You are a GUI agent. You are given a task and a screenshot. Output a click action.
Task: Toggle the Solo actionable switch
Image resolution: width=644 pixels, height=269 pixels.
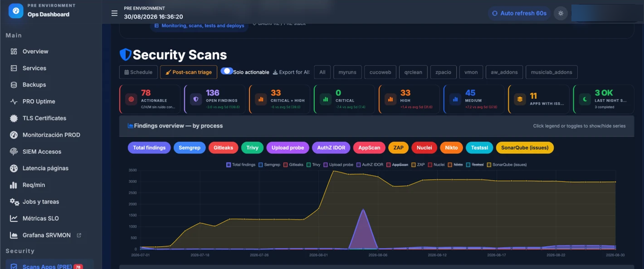click(x=227, y=71)
